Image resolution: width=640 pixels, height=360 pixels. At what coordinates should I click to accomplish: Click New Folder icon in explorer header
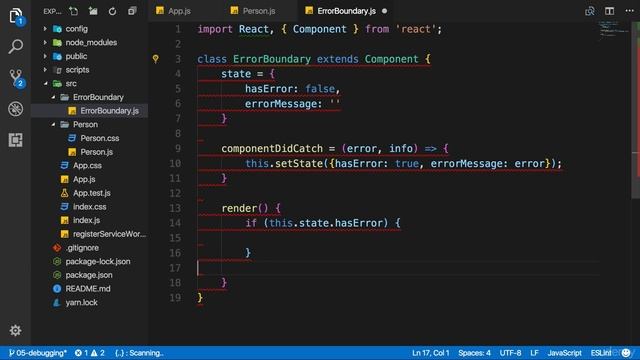[x=93, y=11]
